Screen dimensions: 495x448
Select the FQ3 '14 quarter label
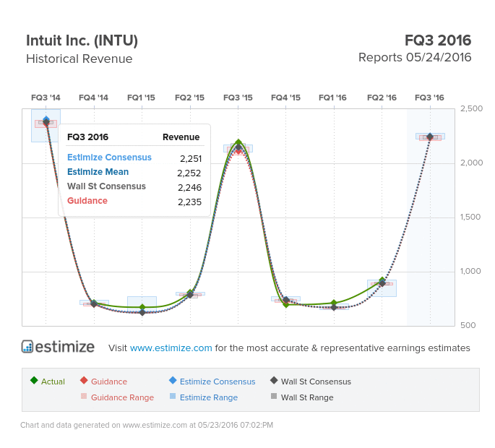point(46,98)
